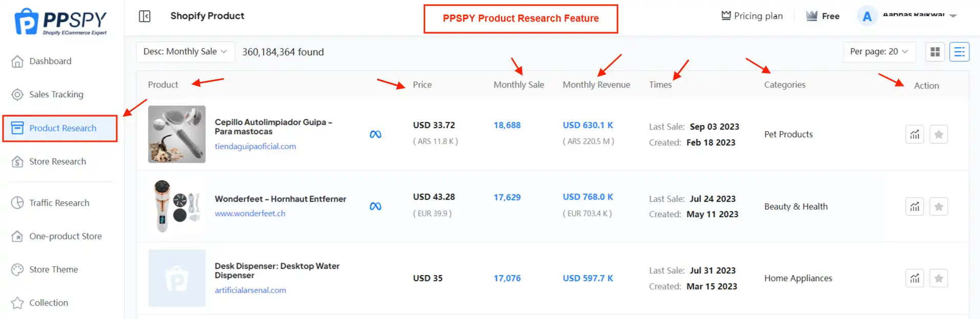Screen dimensions: 980x319
Task: Switch to list view
Action: coord(959,52)
